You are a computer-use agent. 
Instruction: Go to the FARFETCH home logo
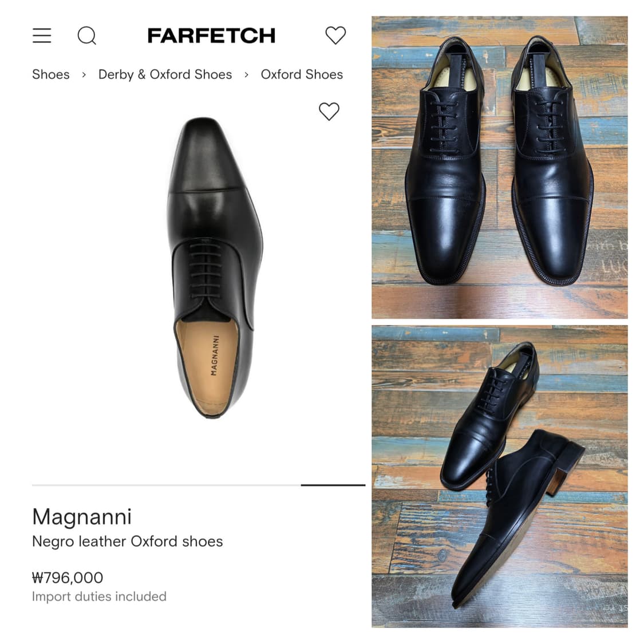211,35
